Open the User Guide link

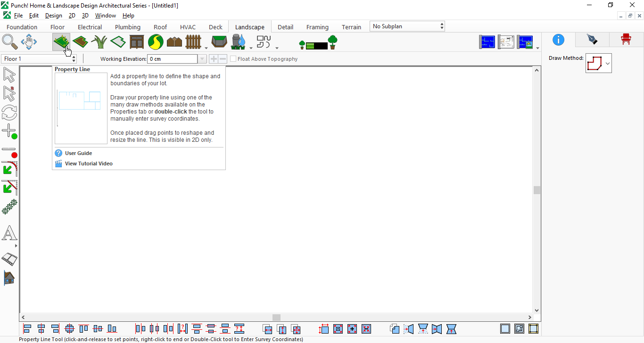(x=78, y=153)
